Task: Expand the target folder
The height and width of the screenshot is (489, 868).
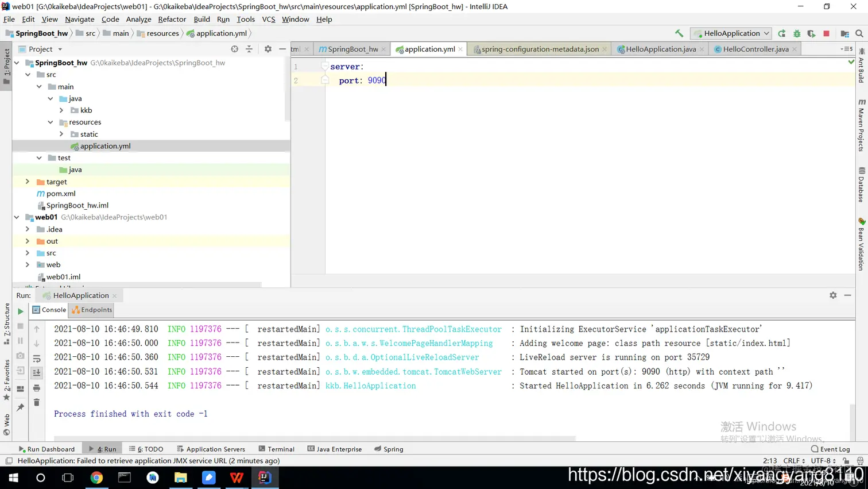Action: pyautogui.click(x=28, y=182)
